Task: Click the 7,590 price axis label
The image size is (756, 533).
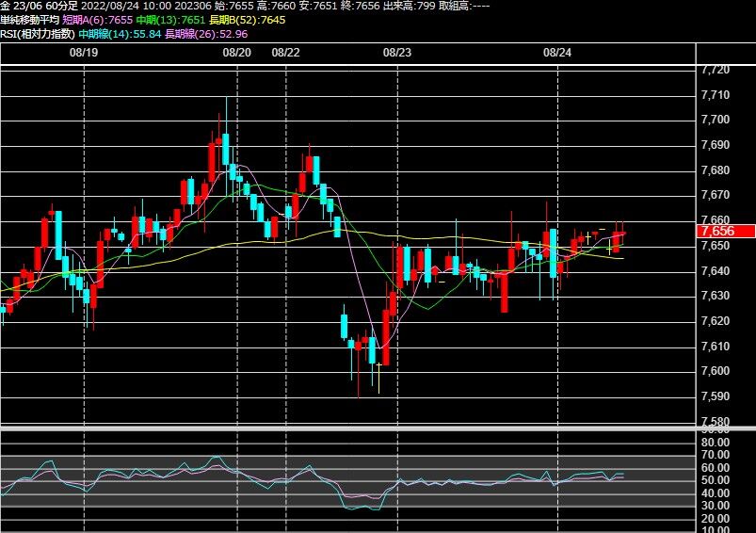Action: [x=716, y=396]
